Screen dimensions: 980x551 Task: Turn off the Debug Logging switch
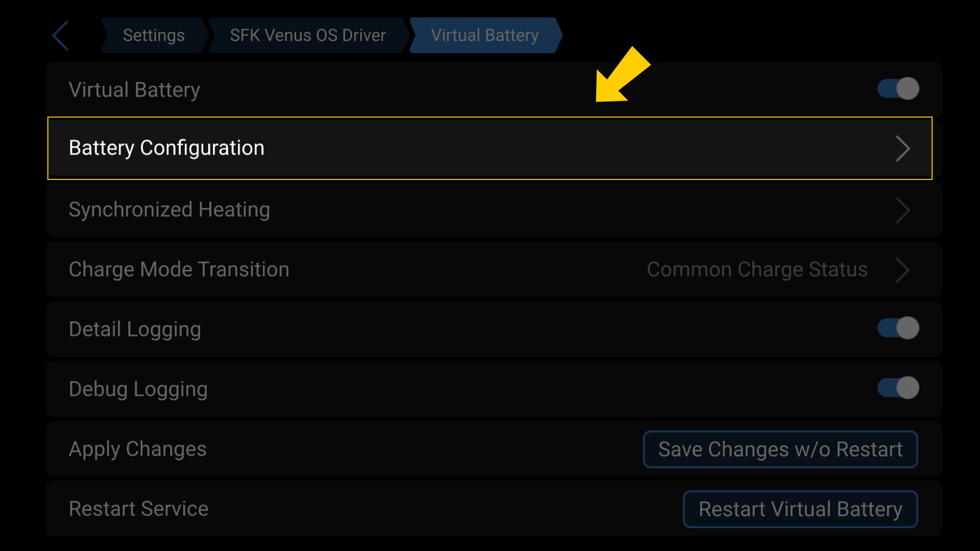[899, 388]
